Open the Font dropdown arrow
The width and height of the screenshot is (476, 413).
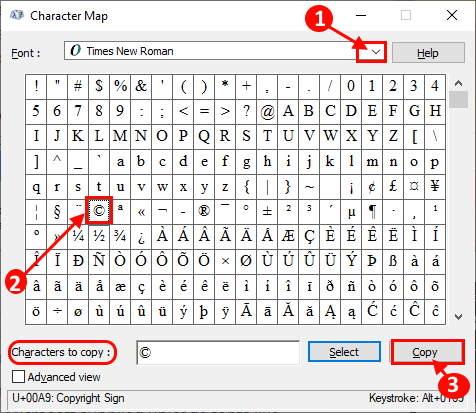(376, 52)
